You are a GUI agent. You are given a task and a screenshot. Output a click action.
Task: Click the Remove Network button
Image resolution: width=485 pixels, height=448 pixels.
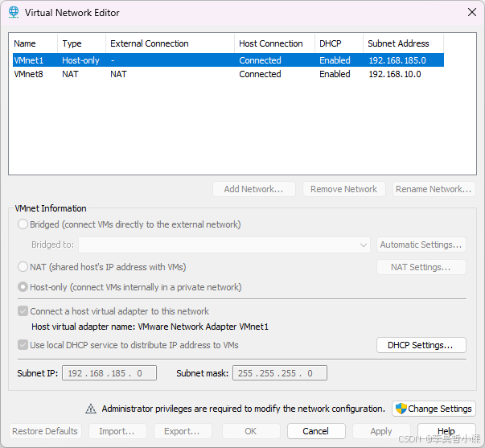[343, 189]
